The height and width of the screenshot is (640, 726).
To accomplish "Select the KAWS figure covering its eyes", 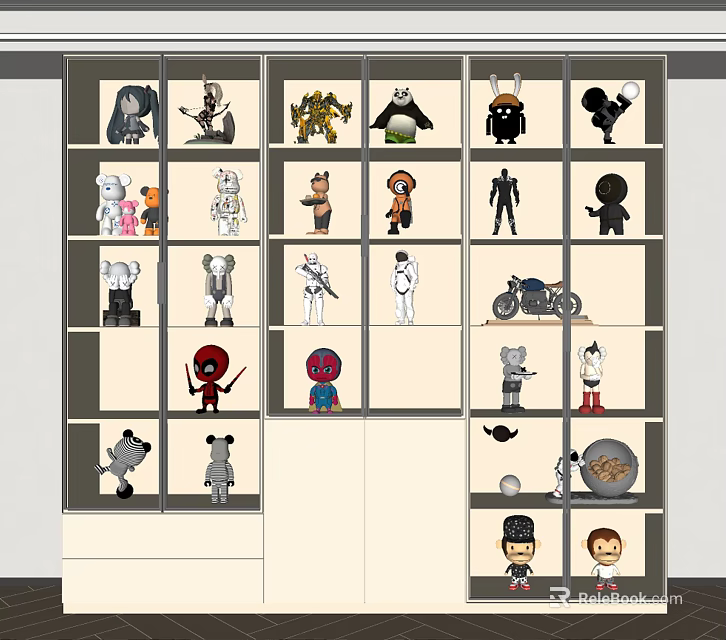I will (x=120, y=293).
